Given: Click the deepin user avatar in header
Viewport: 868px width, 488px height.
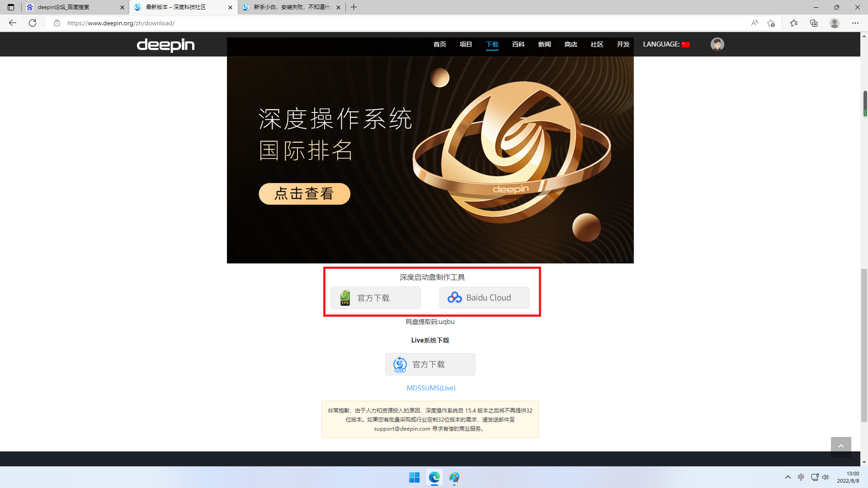Looking at the screenshot, I should [717, 44].
